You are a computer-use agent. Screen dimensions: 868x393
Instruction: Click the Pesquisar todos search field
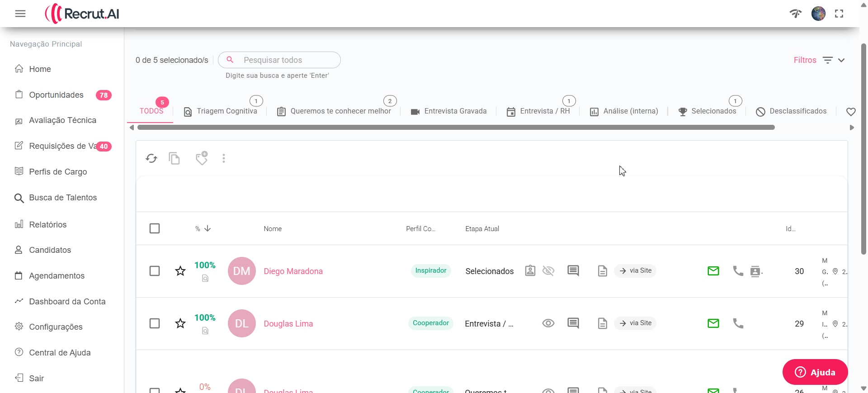pos(285,60)
